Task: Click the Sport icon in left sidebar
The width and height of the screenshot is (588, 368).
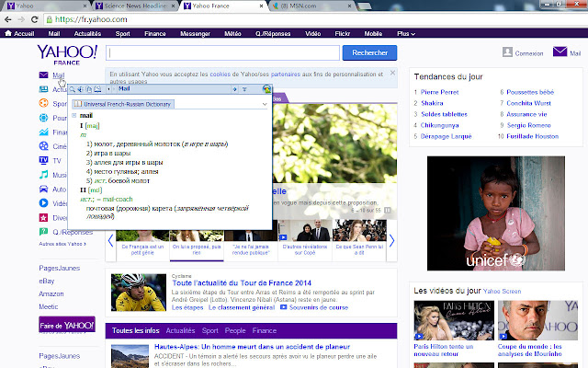Action: pyautogui.click(x=44, y=104)
